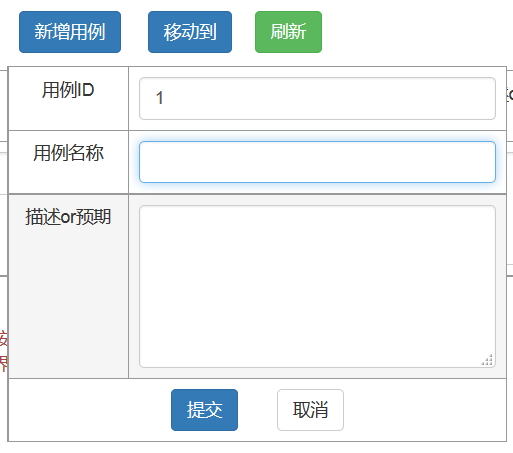Click the blank space between 移动到 and 刷新
Image resolution: width=513 pixels, height=453 pixels.
click(x=243, y=32)
